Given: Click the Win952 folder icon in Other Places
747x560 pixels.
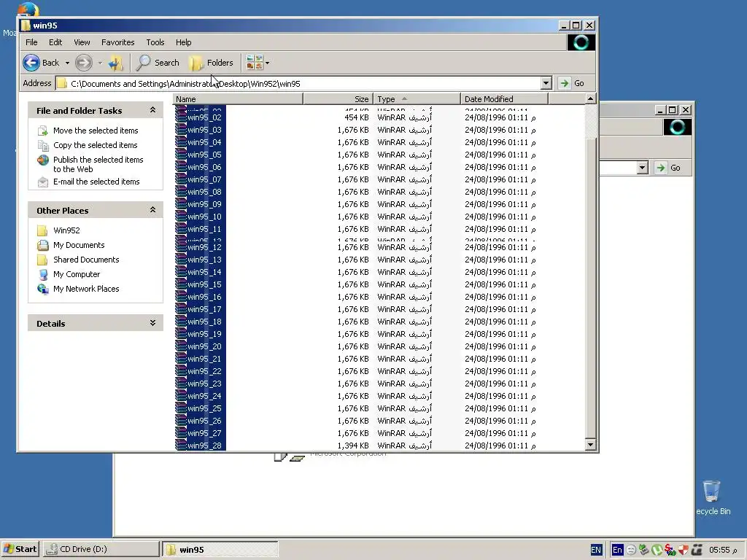Looking at the screenshot, I should [x=42, y=230].
